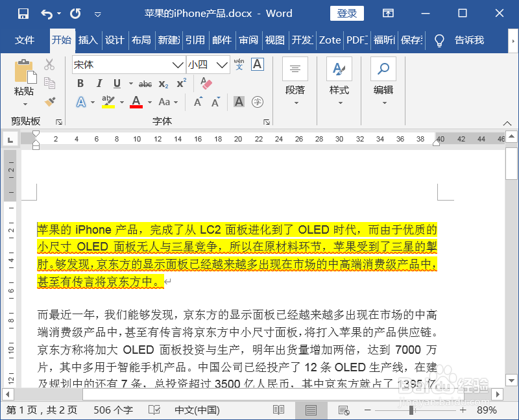Apply red font color
This screenshot has width=519, height=420.
[137, 103]
